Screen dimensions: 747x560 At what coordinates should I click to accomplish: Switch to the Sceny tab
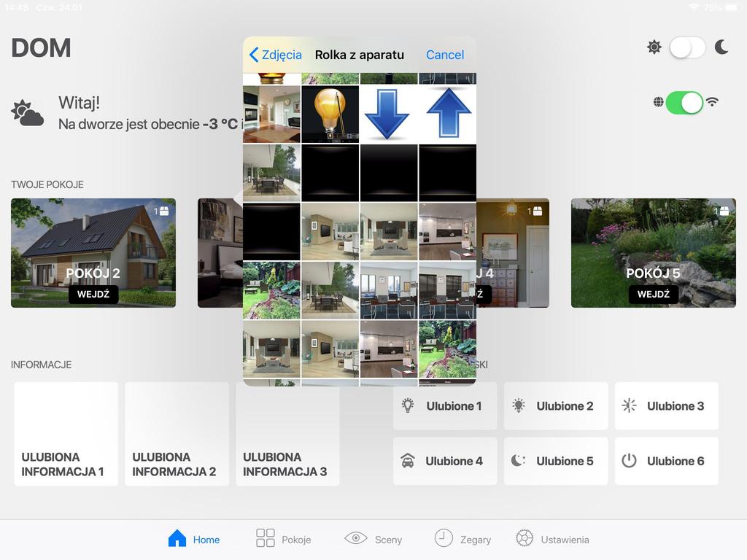click(x=373, y=539)
